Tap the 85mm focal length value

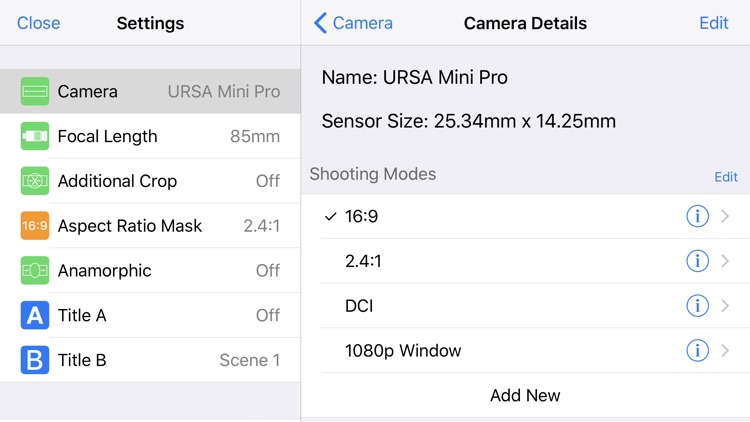255,136
